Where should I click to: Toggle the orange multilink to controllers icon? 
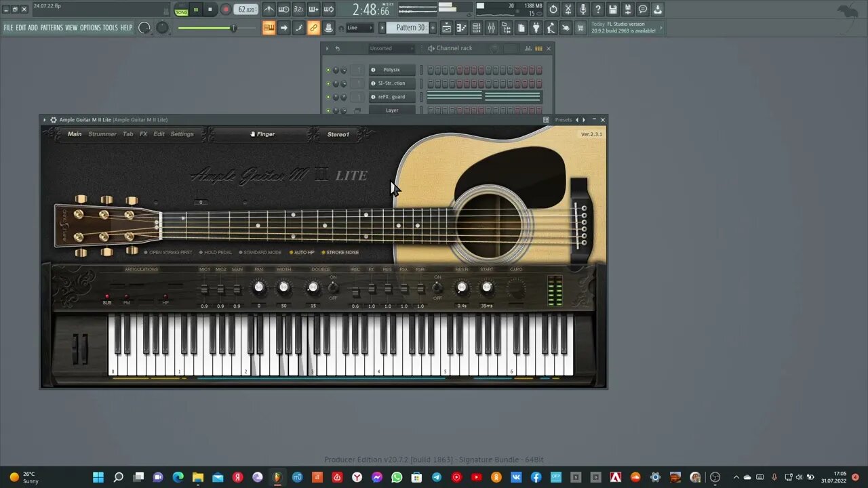pos(313,28)
